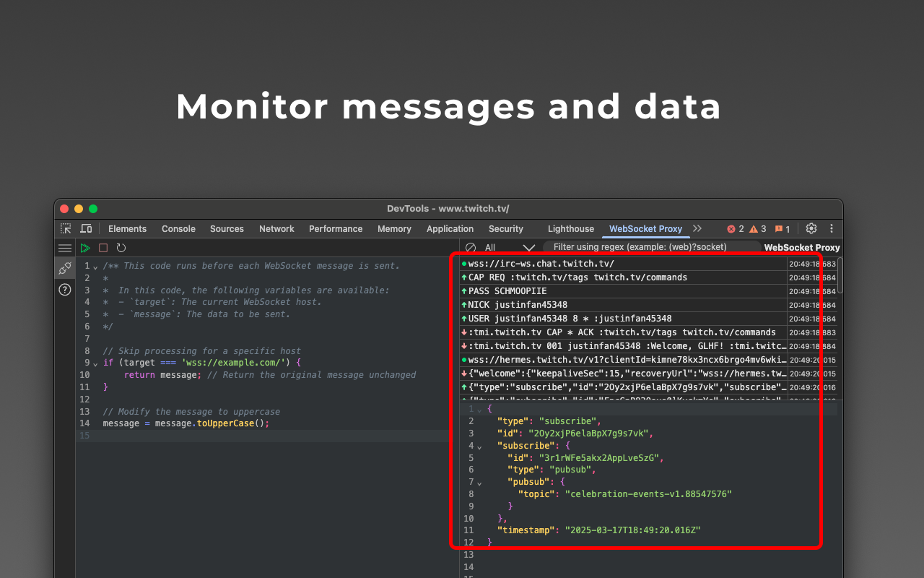Maximize the DevTools window with green button

pyautogui.click(x=93, y=209)
